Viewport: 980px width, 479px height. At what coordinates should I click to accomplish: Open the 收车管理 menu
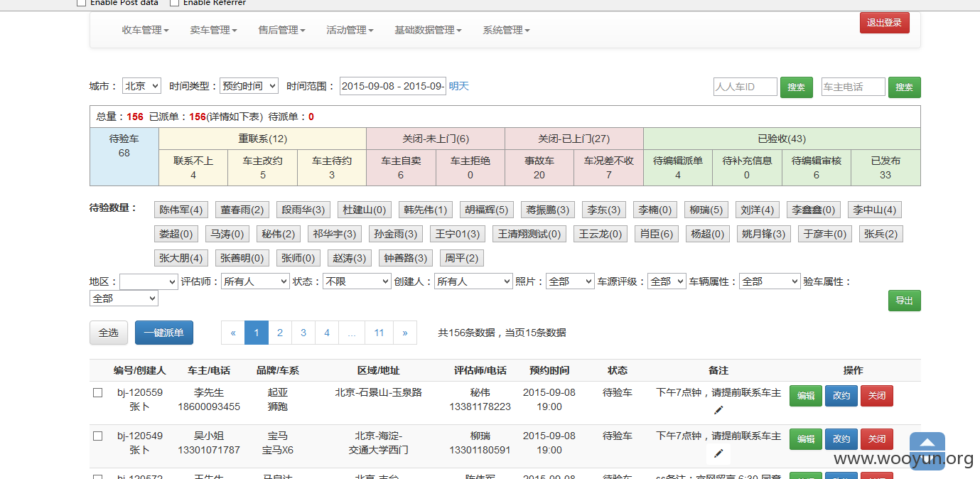click(x=145, y=30)
